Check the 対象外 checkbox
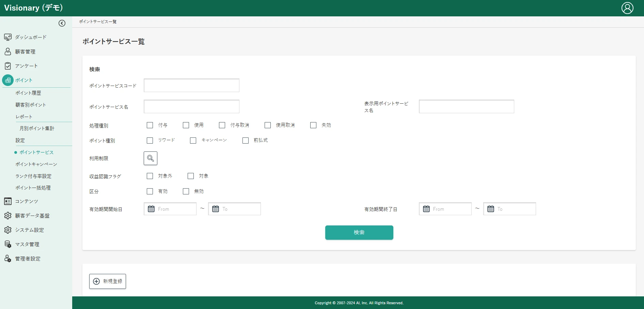Image resolution: width=644 pixels, height=309 pixels. pyautogui.click(x=150, y=176)
